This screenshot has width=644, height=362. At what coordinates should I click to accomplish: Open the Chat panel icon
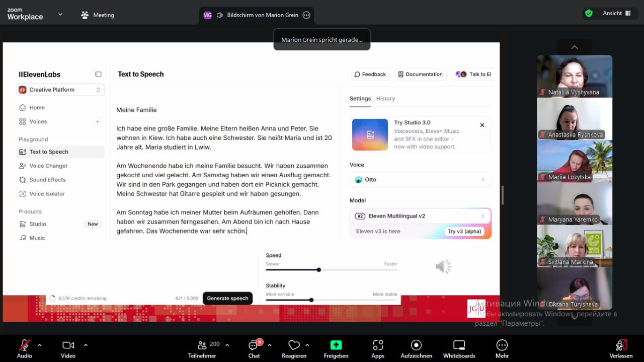coord(254,345)
